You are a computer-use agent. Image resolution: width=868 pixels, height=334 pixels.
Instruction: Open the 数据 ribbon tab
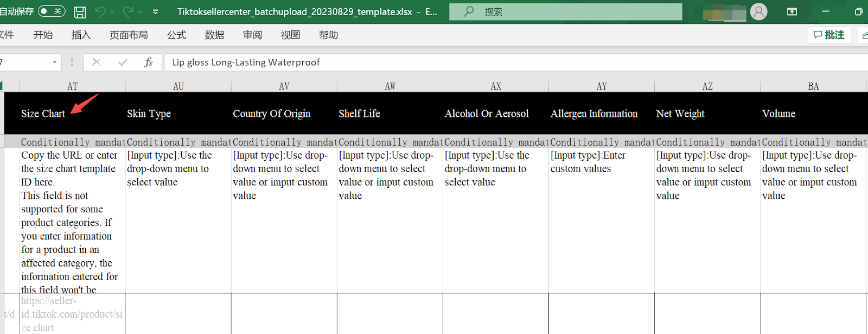click(x=214, y=35)
